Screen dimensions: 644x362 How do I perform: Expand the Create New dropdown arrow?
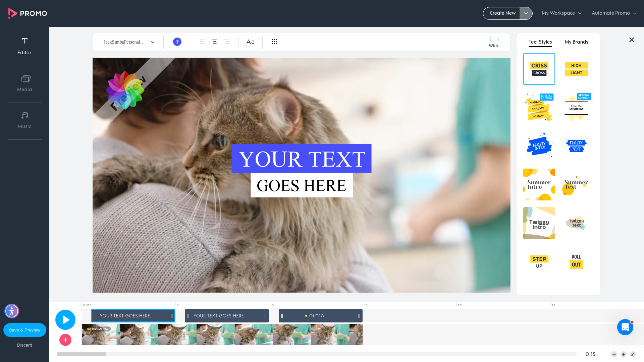tap(526, 13)
